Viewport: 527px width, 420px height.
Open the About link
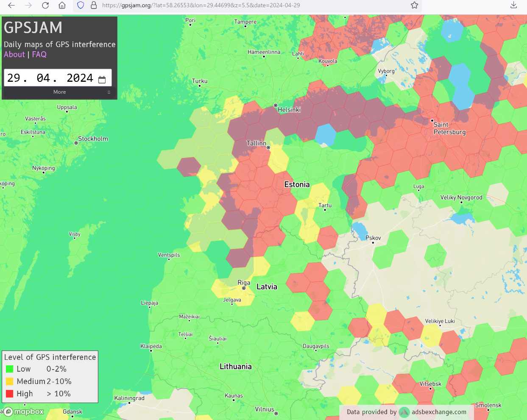[x=14, y=54]
